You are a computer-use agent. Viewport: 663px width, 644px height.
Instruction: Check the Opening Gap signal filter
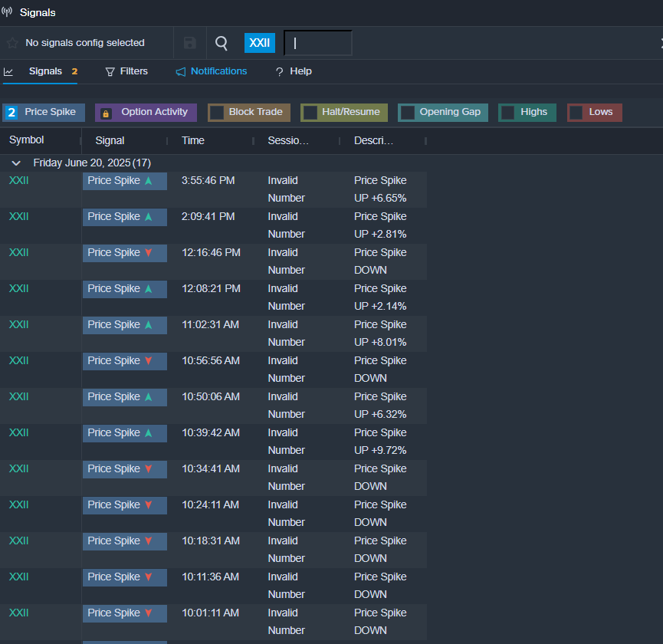408,113
